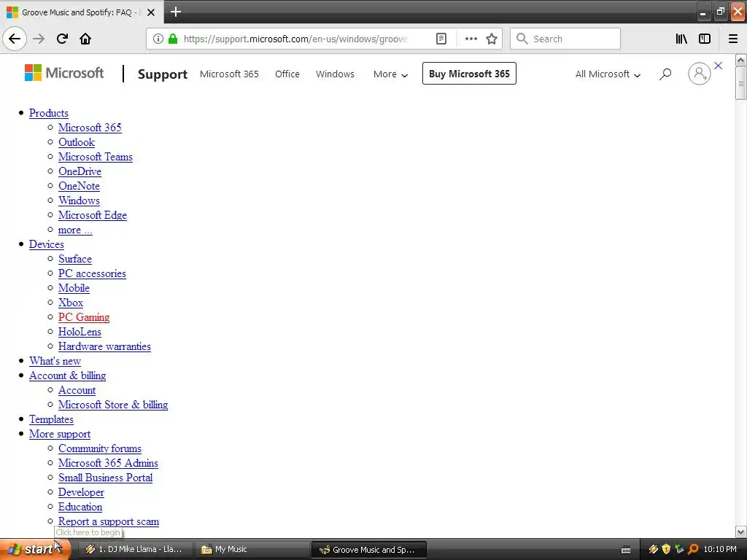
Task: Click scrollbar up arrow
Action: pos(740,61)
